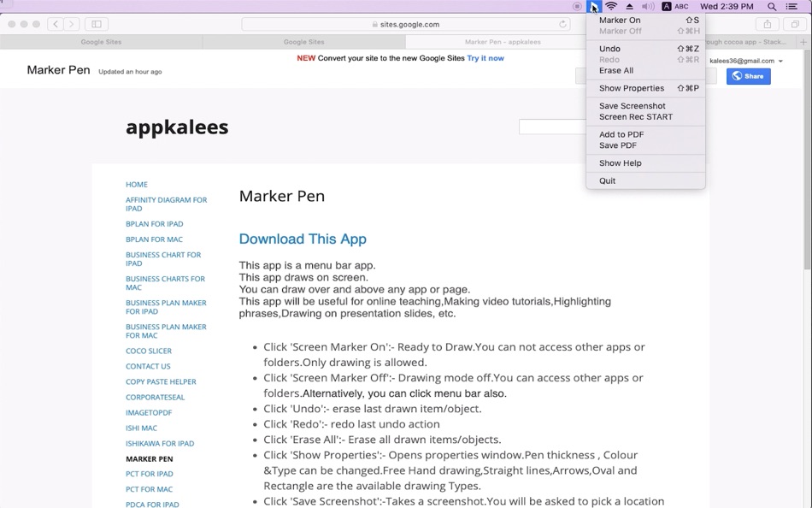
Task: Select Erase All in the menu
Action: (x=645, y=70)
